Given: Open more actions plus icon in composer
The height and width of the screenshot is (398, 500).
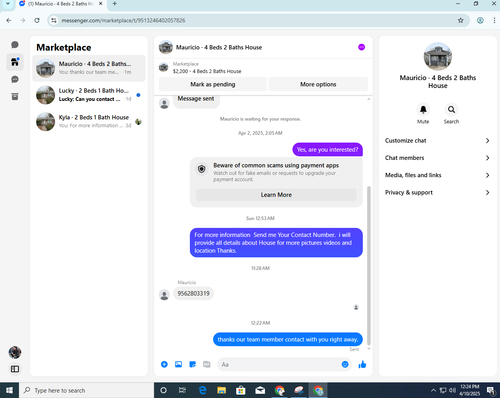Looking at the screenshot, I should pos(164,364).
